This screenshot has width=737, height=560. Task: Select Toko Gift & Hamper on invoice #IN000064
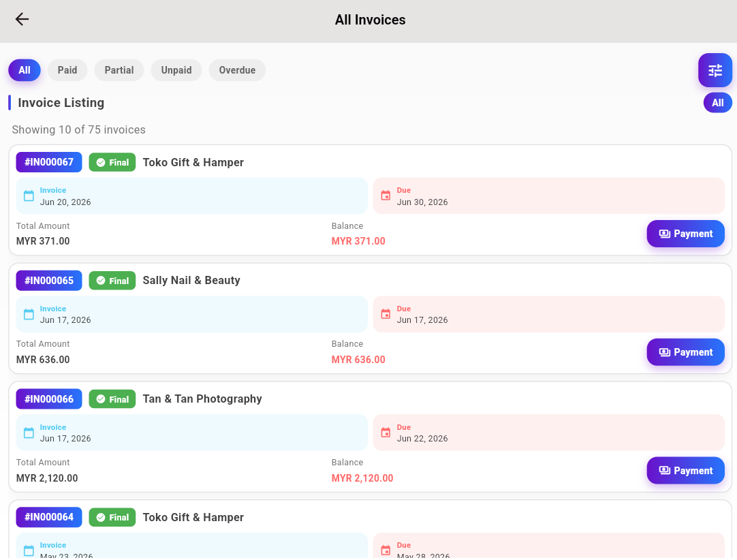click(x=193, y=517)
